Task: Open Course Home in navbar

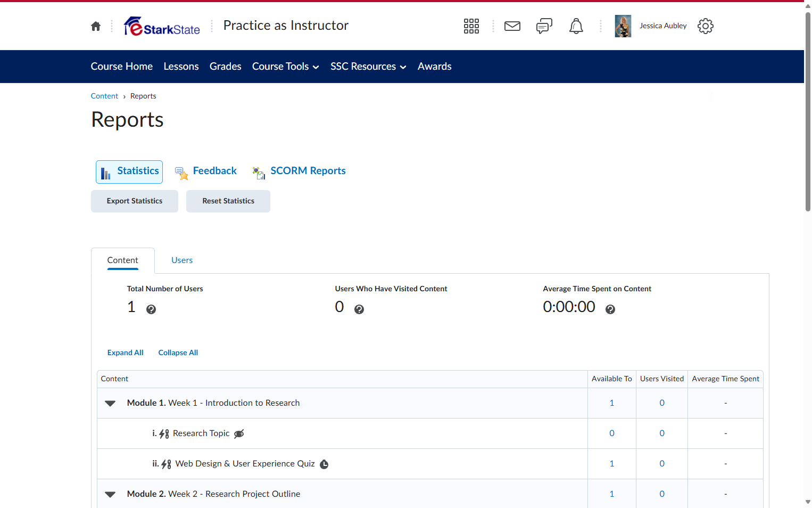Action: (122, 67)
